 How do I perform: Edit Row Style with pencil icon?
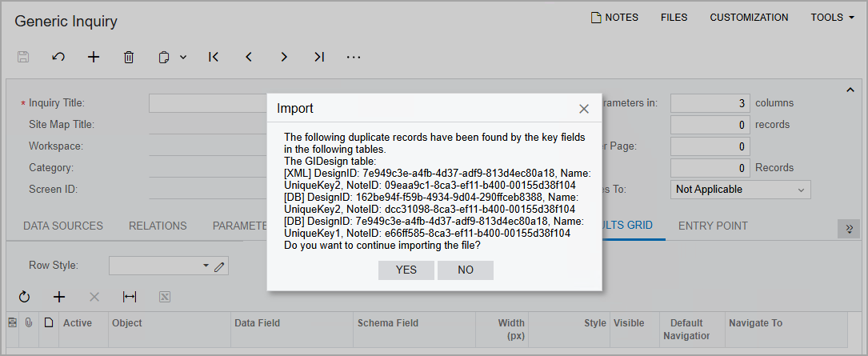click(x=218, y=266)
